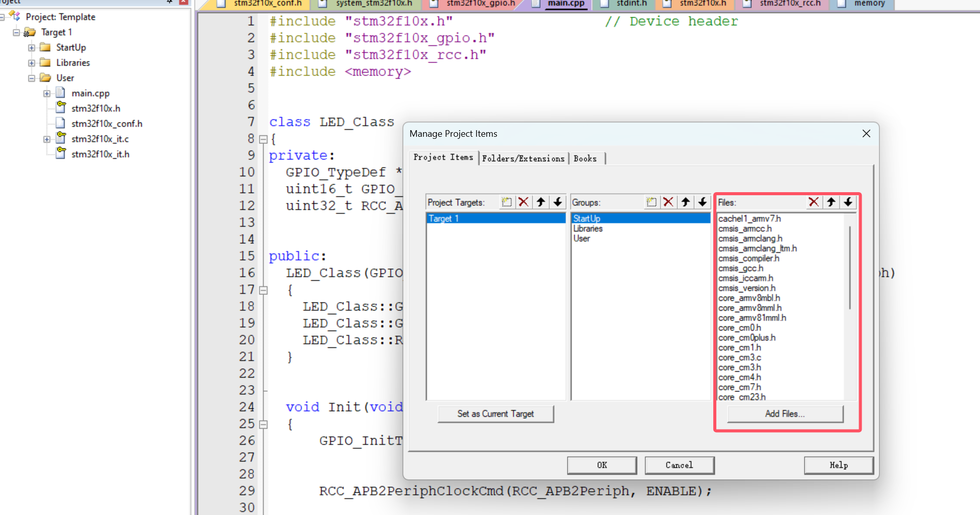Collapse code block at line 25

coord(263,424)
